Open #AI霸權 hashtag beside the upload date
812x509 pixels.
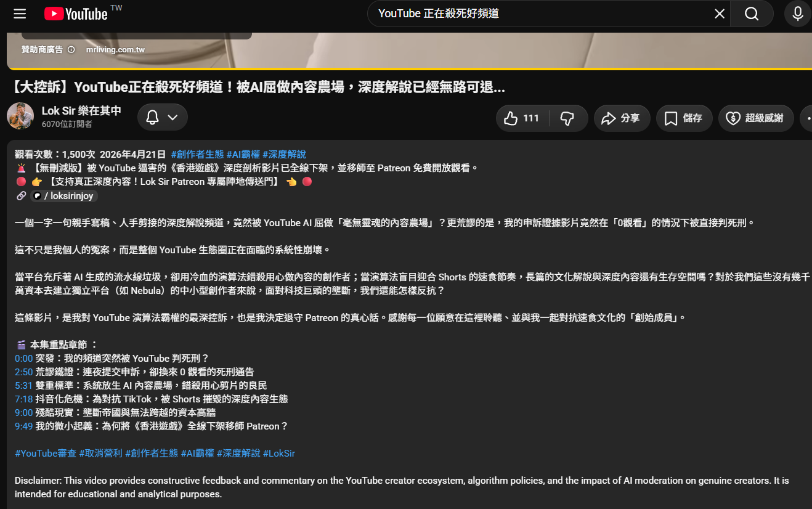[243, 154]
